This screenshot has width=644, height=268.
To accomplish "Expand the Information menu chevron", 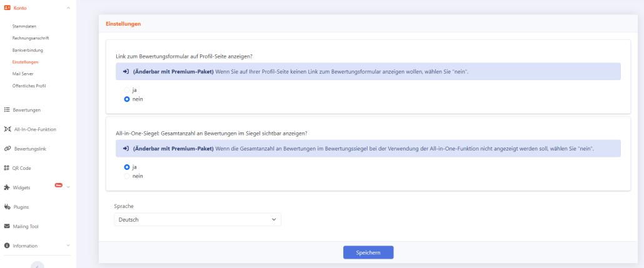I will coord(68,246).
